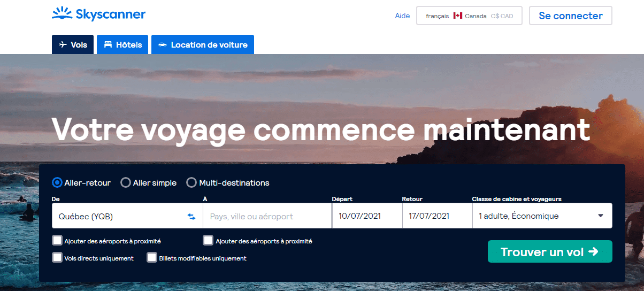The width and height of the screenshot is (644, 291).
Task: Tick Billets modifiables uniquement checkbox
Action: [152, 257]
